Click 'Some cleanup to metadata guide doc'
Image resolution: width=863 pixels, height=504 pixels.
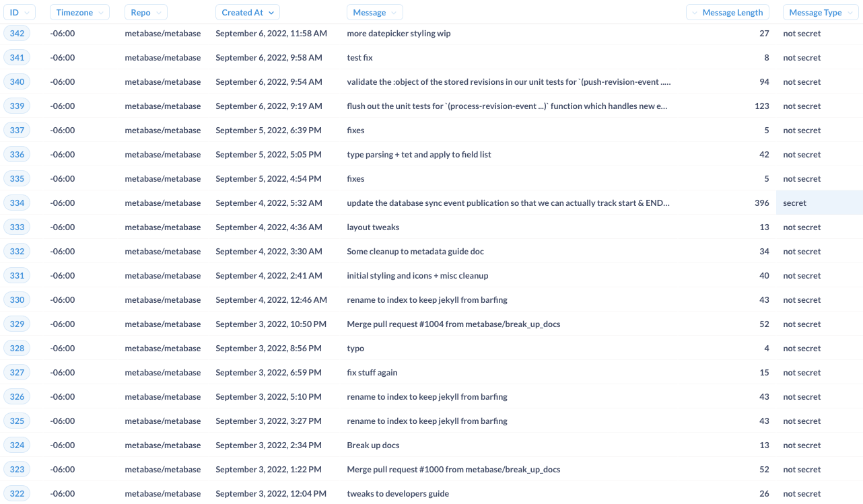pyautogui.click(x=415, y=252)
